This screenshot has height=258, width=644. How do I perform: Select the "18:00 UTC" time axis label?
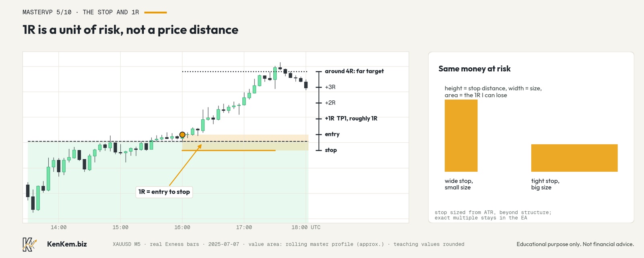pos(306,227)
